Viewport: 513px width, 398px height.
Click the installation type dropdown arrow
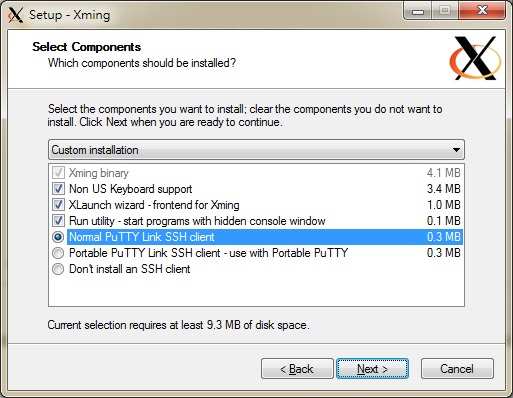pos(456,150)
